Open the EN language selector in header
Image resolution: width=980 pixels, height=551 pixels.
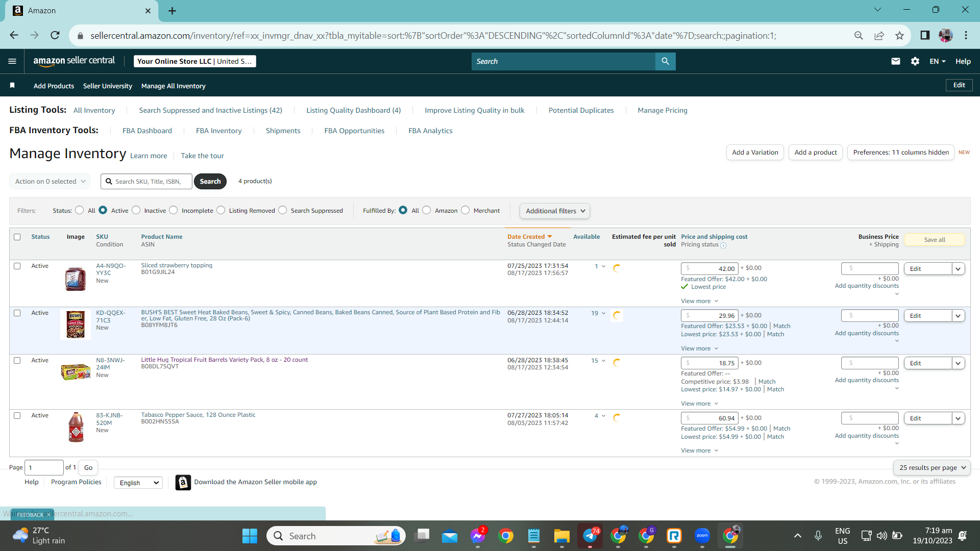pyautogui.click(x=938, y=61)
